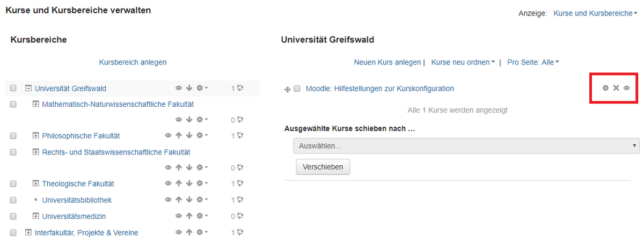
Task: Move Philosophische Fakultät up with the arrow icon
Action: [x=179, y=136]
